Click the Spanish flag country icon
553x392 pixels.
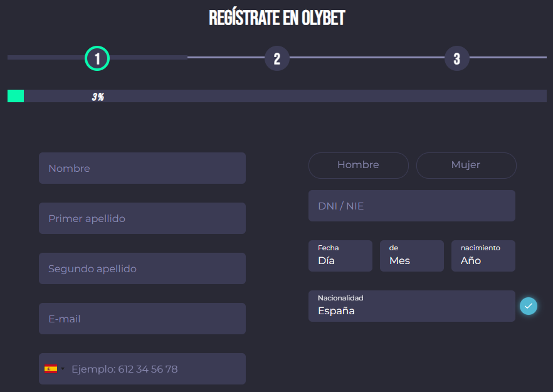coord(51,369)
